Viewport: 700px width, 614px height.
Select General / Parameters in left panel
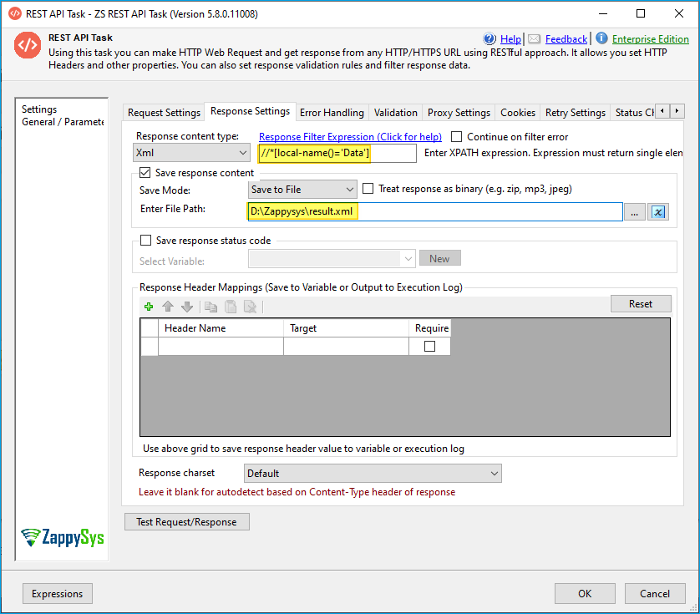pyautogui.click(x=63, y=122)
